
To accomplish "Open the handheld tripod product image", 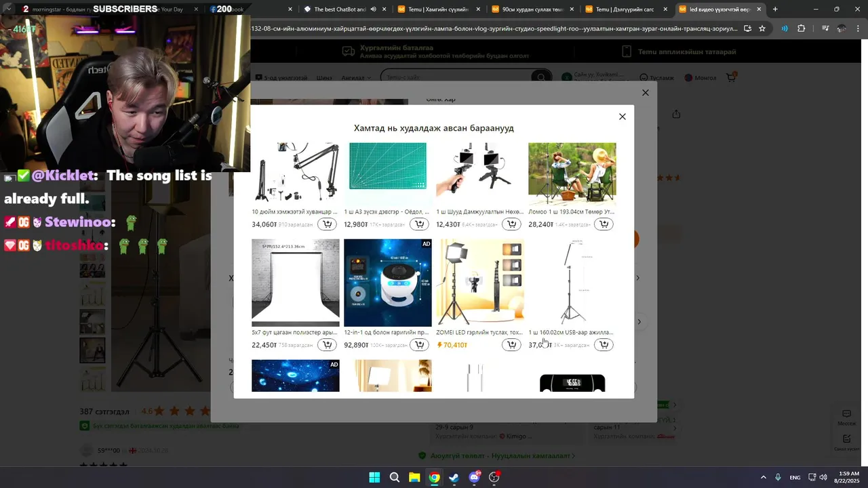I will coord(480,173).
